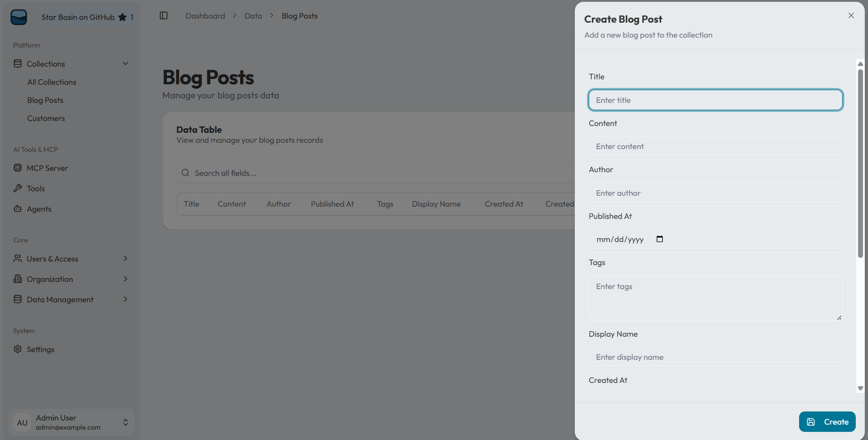Toggle the sidebar panel icon

click(x=164, y=16)
